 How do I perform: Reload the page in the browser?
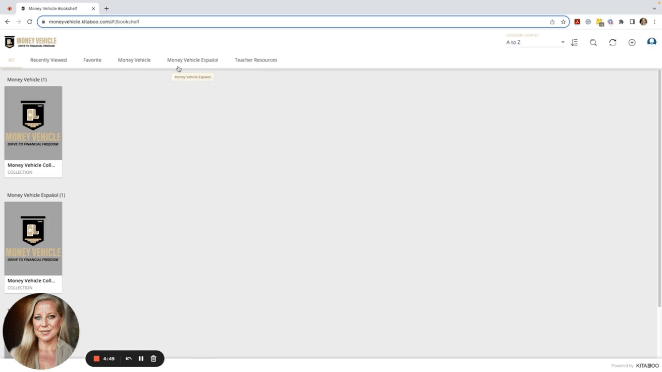pyautogui.click(x=30, y=22)
